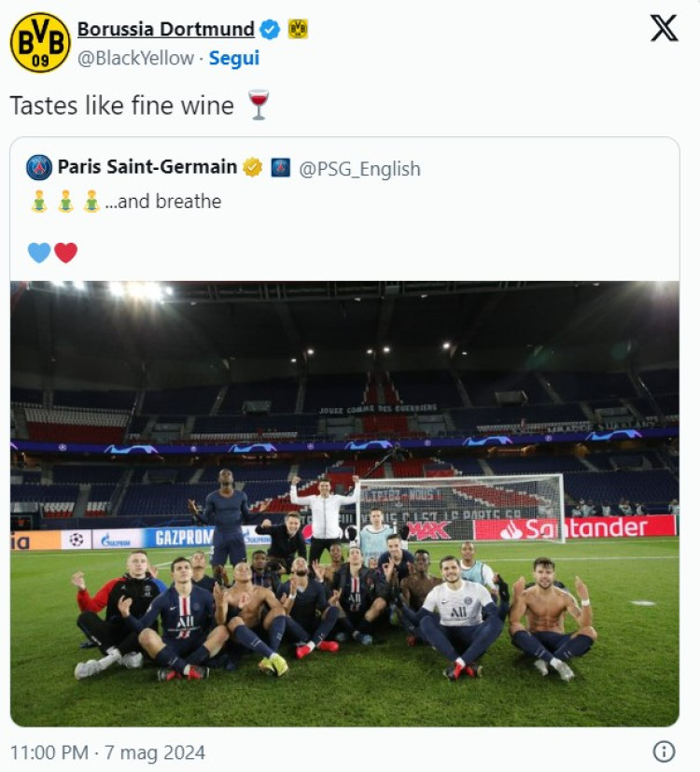Click the wine glass emoji
Screen dimensions: 700x772
(x=259, y=105)
